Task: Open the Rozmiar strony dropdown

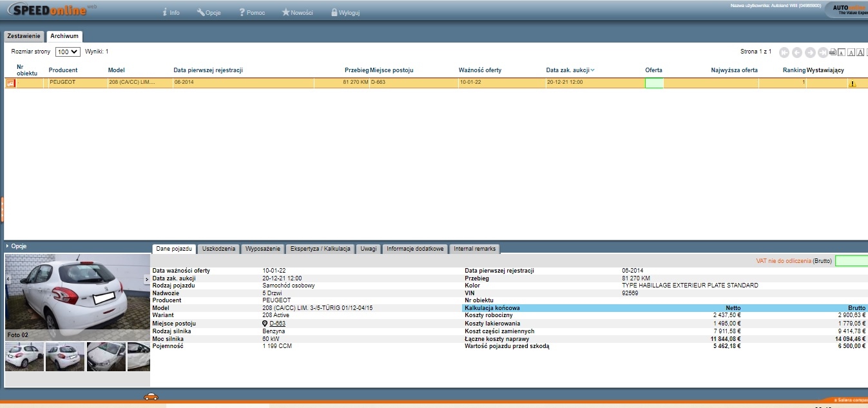Action: [68, 52]
